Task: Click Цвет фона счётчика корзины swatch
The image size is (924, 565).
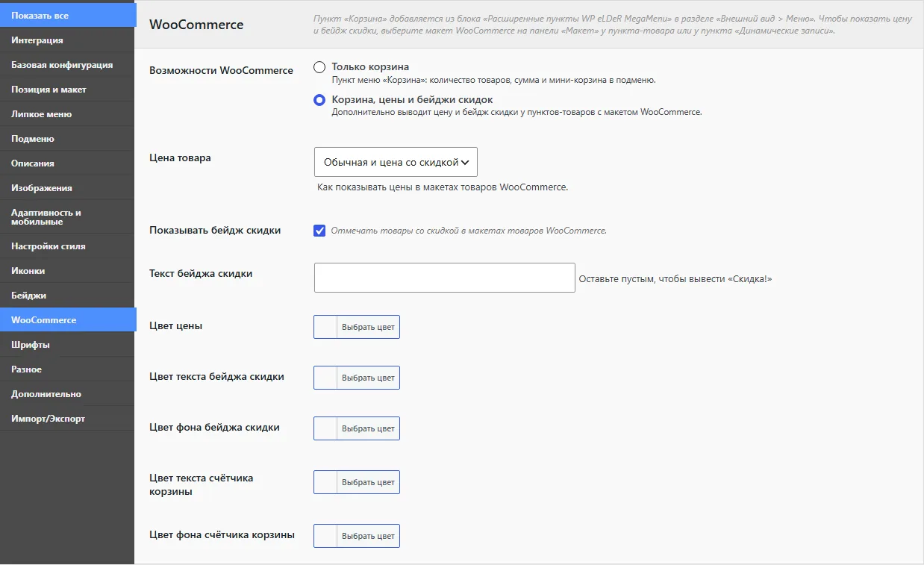Action: (x=325, y=536)
